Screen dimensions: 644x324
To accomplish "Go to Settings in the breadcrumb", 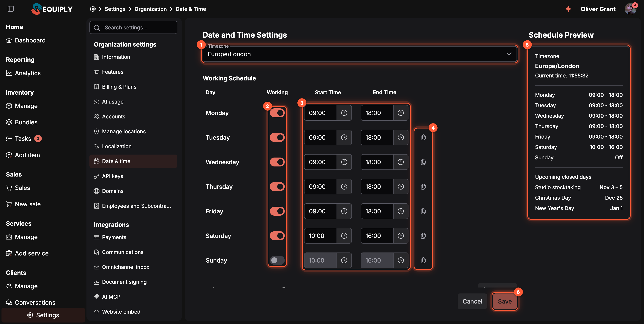I will click(115, 9).
